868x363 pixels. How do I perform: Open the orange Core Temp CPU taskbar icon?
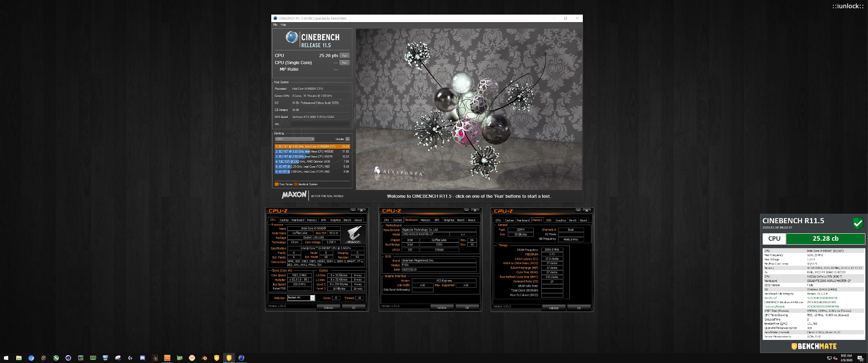click(x=167, y=358)
